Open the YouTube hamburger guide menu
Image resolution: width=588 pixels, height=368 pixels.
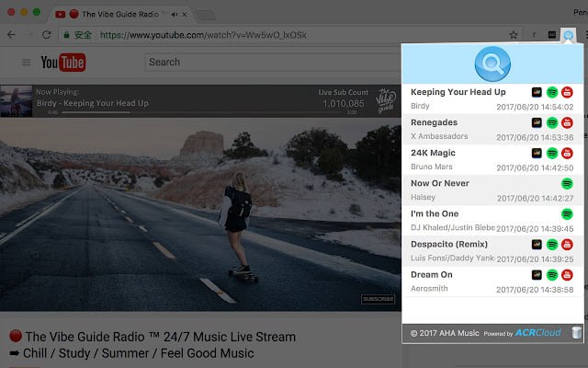[x=26, y=63]
